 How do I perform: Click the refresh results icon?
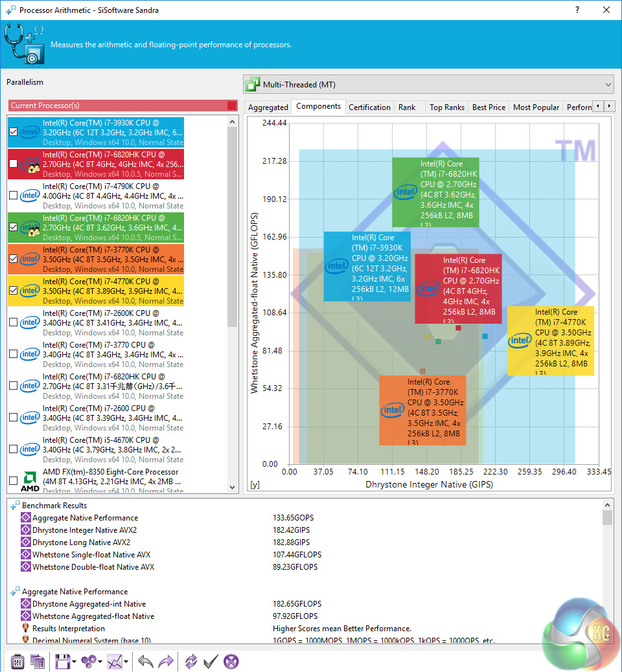tap(190, 661)
